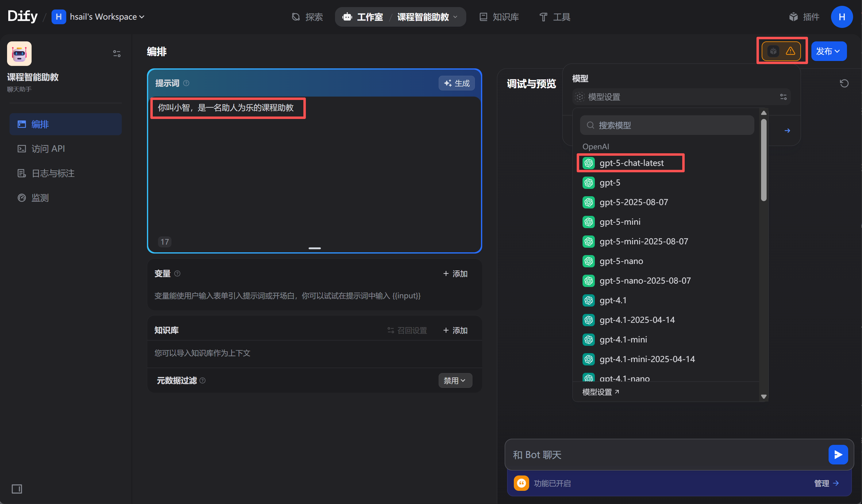Viewport: 862px width, 504px height.
Task: Click the blue arrow in model panel
Action: [787, 131]
